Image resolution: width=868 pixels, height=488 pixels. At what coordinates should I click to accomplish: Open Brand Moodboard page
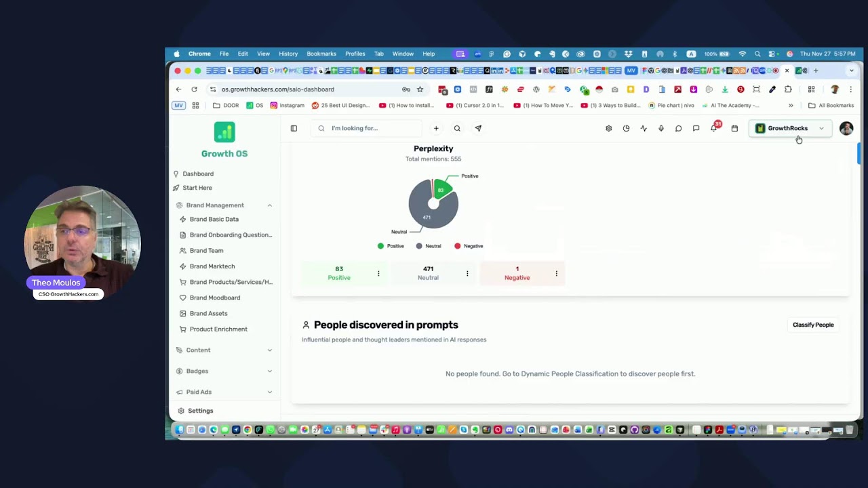click(x=214, y=298)
